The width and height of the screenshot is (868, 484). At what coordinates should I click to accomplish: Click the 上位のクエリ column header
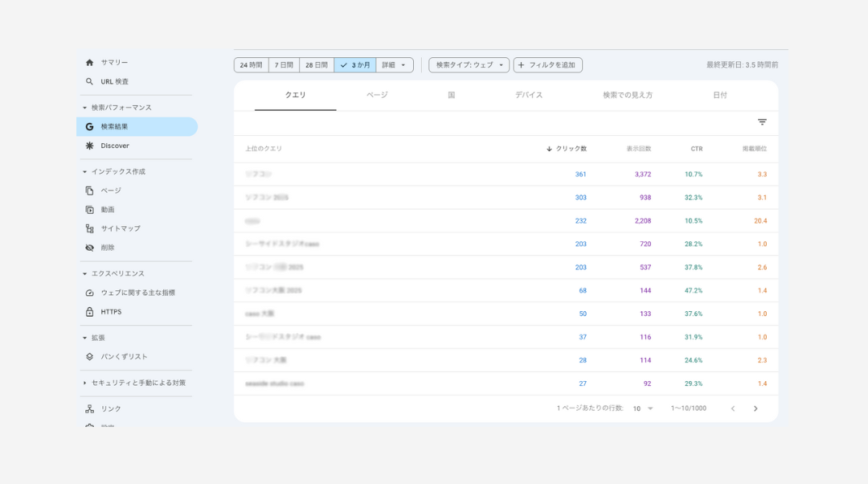[264, 149]
